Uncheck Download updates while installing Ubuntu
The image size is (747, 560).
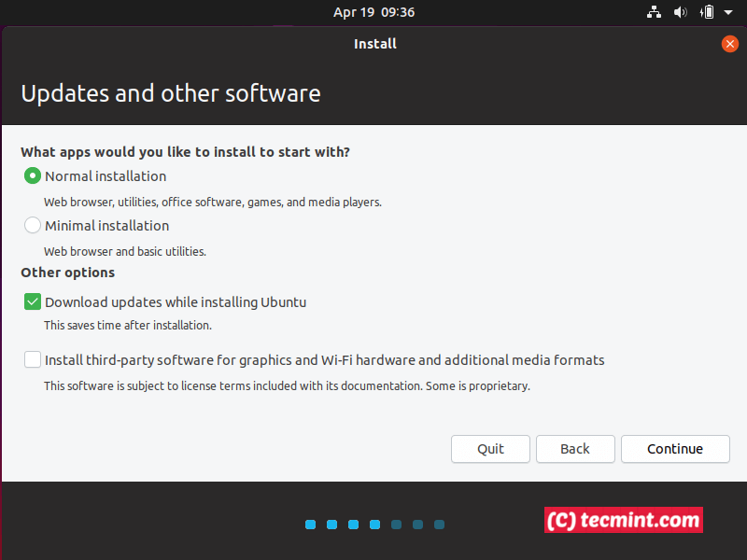33,301
